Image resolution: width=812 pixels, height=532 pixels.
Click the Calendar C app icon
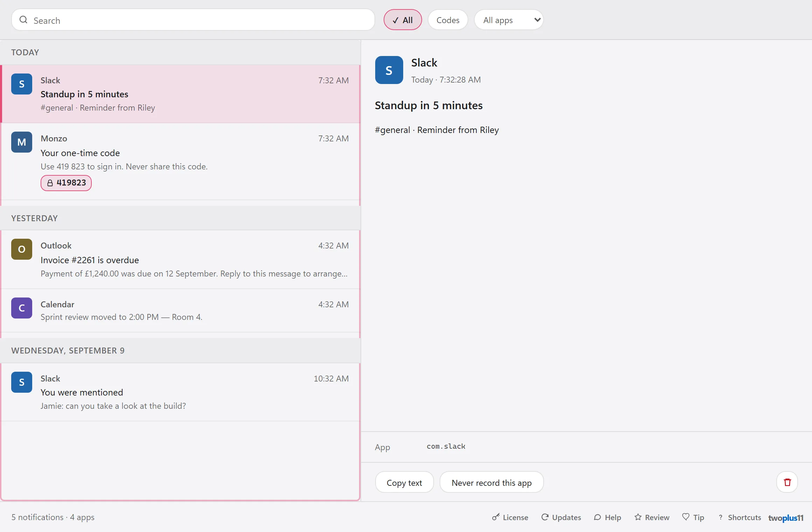pos(22,308)
